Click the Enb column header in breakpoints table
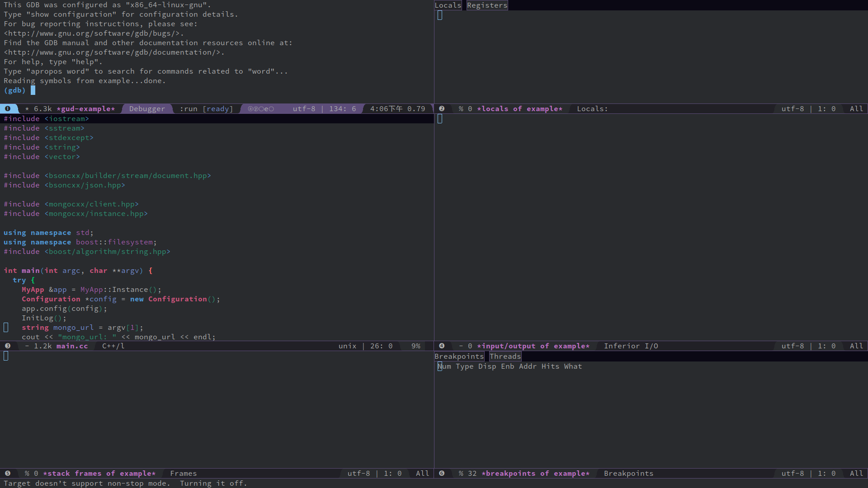The height and width of the screenshot is (488, 868). pyautogui.click(x=507, y=366)
